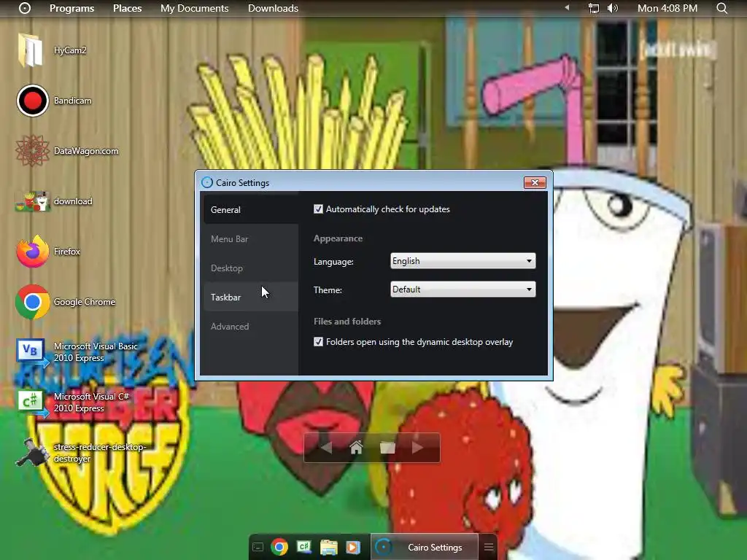Open the Places menu
The image size is (747, 560).
coord(127,8)
